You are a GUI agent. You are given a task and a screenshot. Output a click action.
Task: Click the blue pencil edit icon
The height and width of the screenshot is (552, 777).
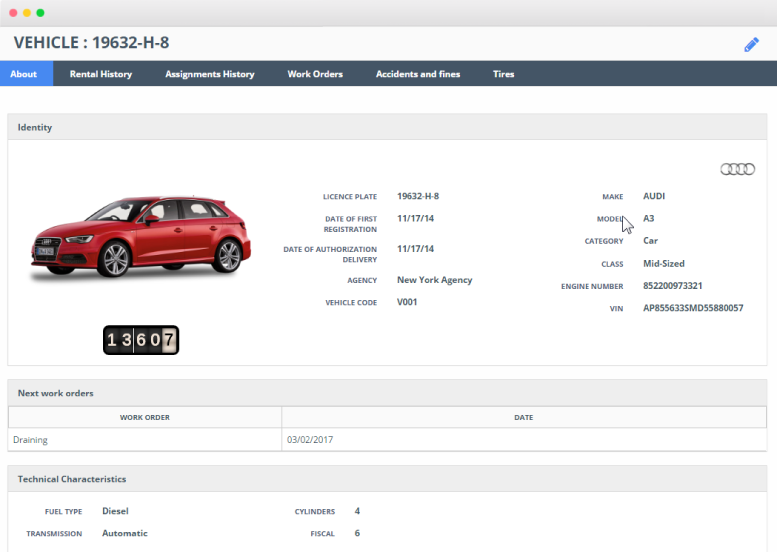(751, 44)
